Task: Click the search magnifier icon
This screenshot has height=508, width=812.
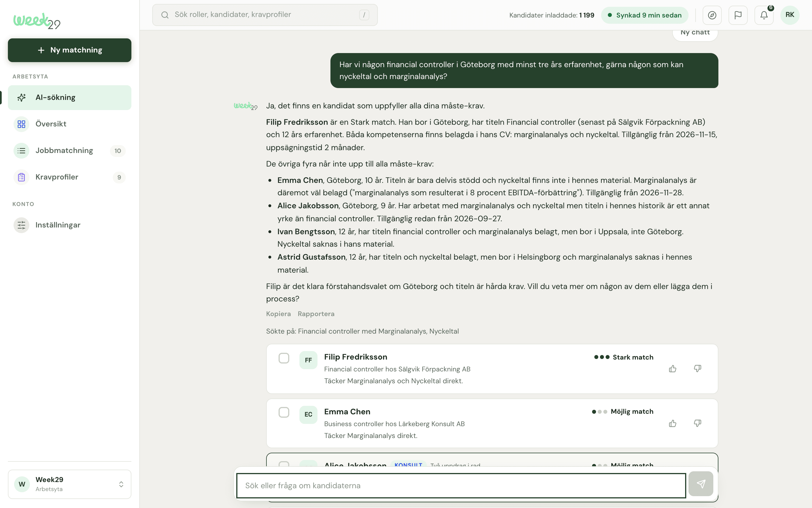Action: coord(165,15)
